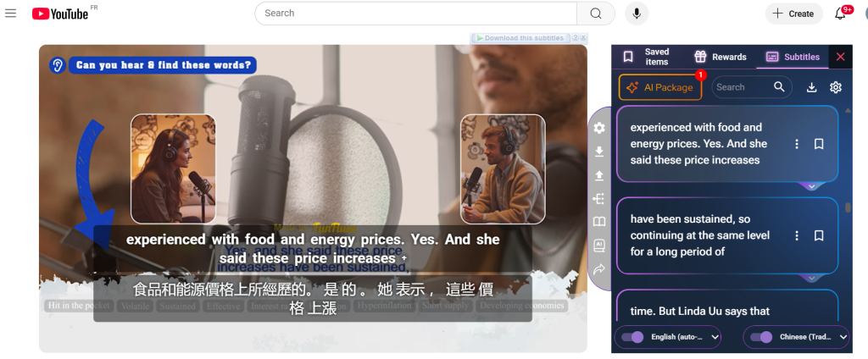Click the tree-structure icon on side toolbar
The image size is (868, 359).
[x=599, y=199]
